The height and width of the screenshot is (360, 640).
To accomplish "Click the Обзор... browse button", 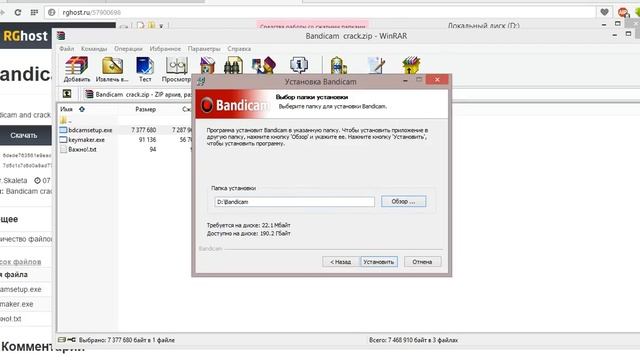I will [x=403, y=201].
